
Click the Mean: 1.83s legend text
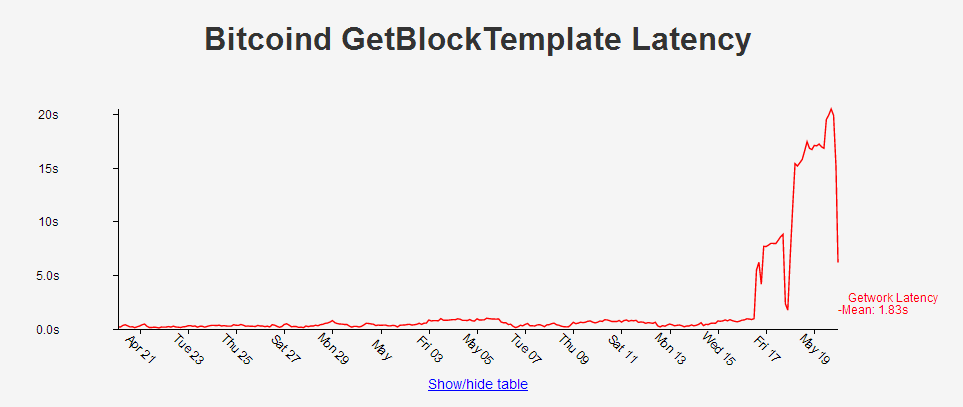point(875,310)
